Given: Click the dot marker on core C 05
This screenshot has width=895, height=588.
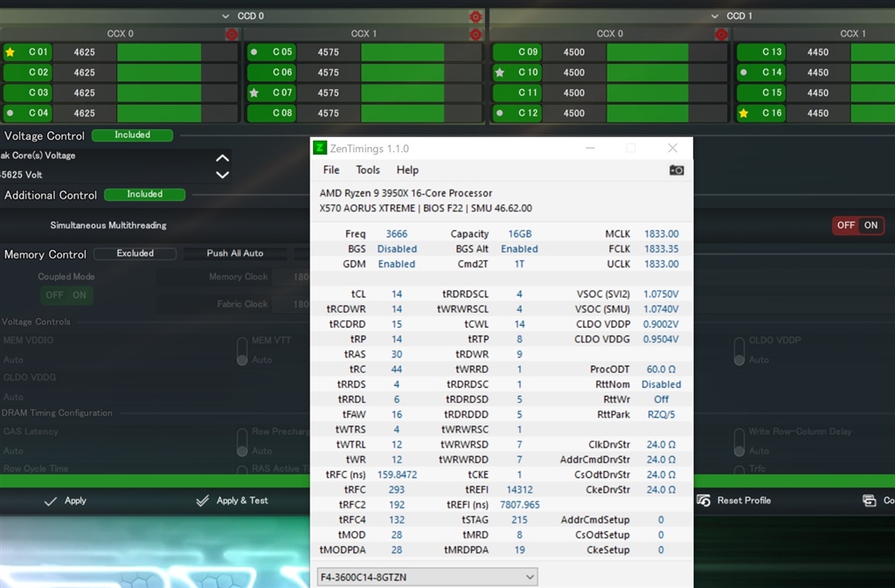Looking at the screenshot, I should click(x=254, y=52).
